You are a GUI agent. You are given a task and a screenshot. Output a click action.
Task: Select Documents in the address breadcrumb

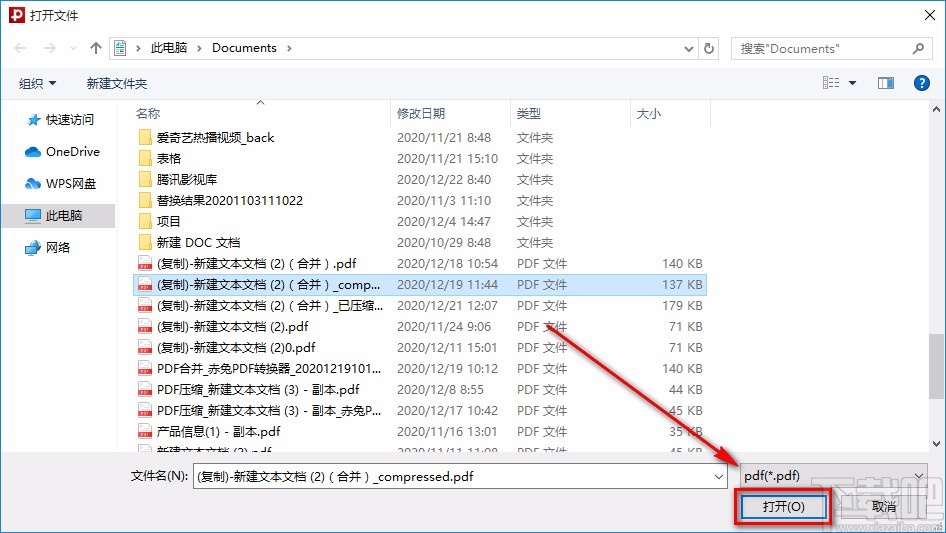[244, 48]
